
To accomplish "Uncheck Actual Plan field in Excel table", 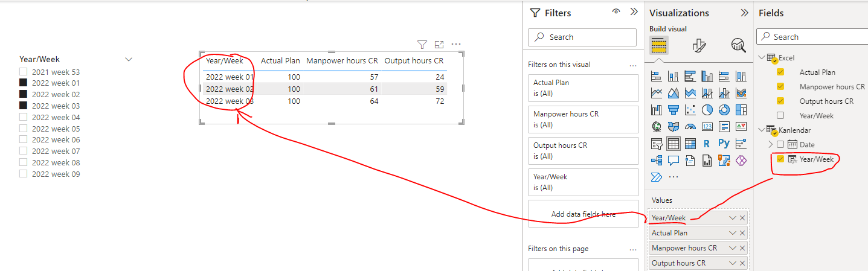I will coord(780,72).
